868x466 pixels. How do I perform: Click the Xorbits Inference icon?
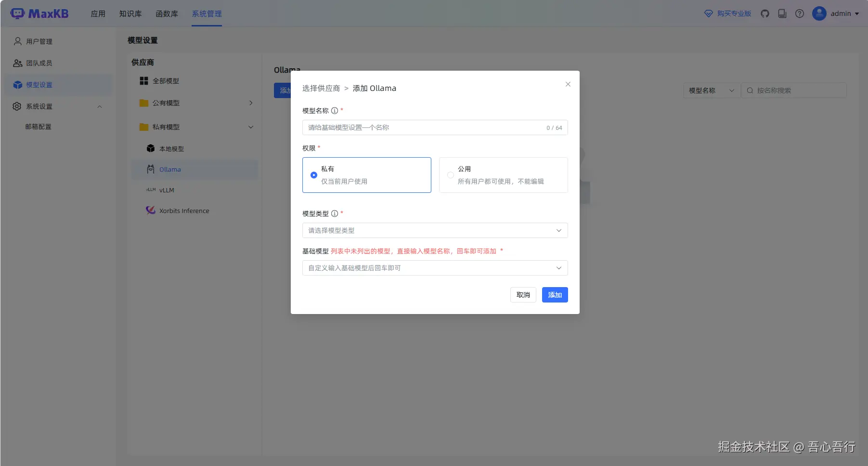click(x=151, y=210)
